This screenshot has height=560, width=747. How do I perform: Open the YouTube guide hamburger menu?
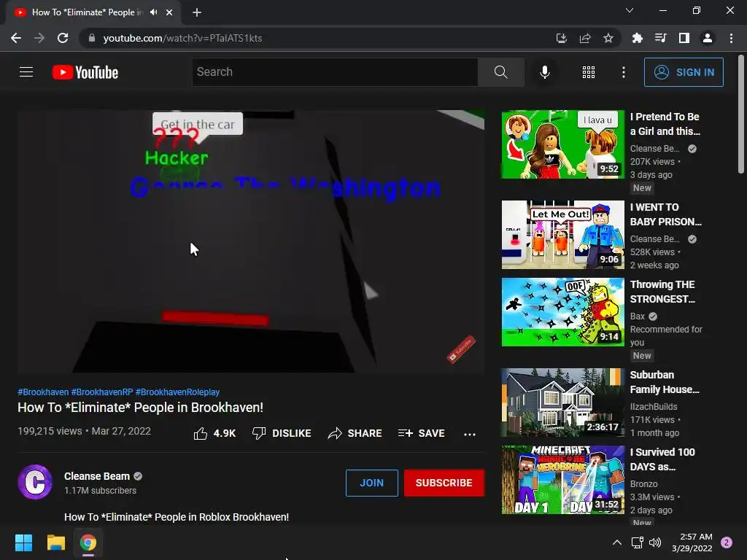(x=26, y=72)
